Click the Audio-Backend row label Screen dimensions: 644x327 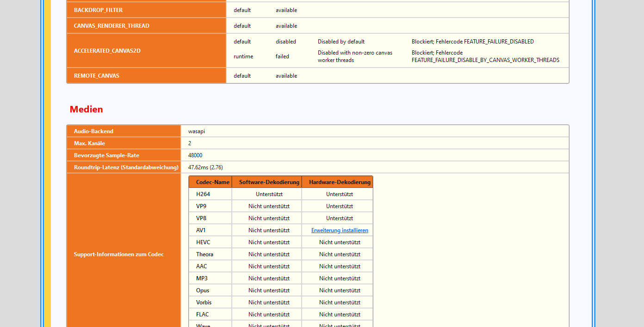[93, 131]
